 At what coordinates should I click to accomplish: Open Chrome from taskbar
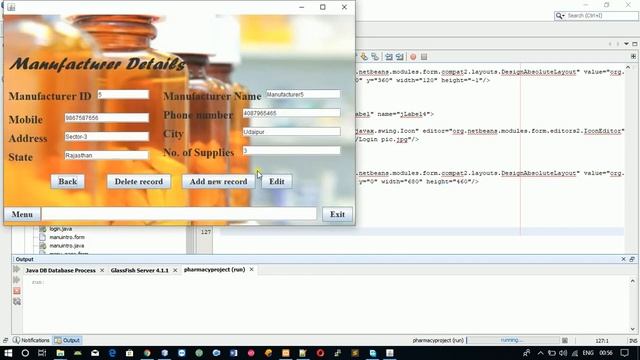pos(147,353)
